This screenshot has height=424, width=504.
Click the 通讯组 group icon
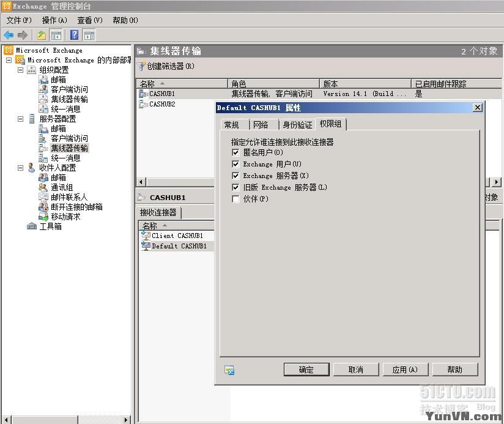click(43, 187)
